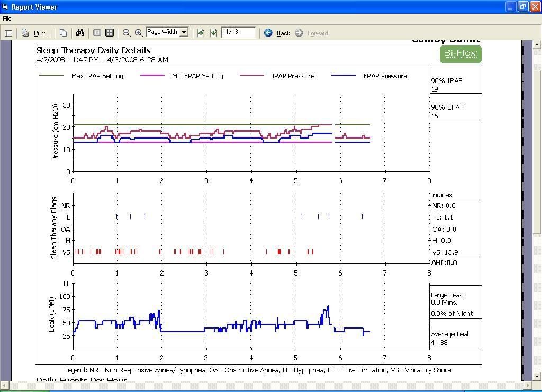Viewport: 542px width, 392px height.
Task: Click horizontal scrollbar right arrow
Action: pos(528,385)
